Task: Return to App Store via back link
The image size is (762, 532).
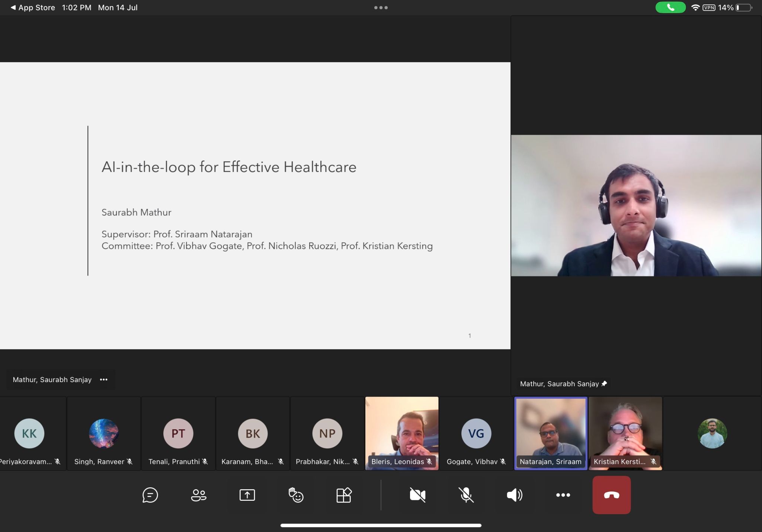Action: coord(33,7)
